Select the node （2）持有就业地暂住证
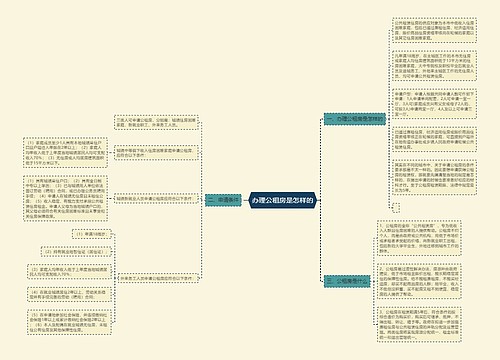500x360 pixels. pyautogui.click(x=76, y=252)
